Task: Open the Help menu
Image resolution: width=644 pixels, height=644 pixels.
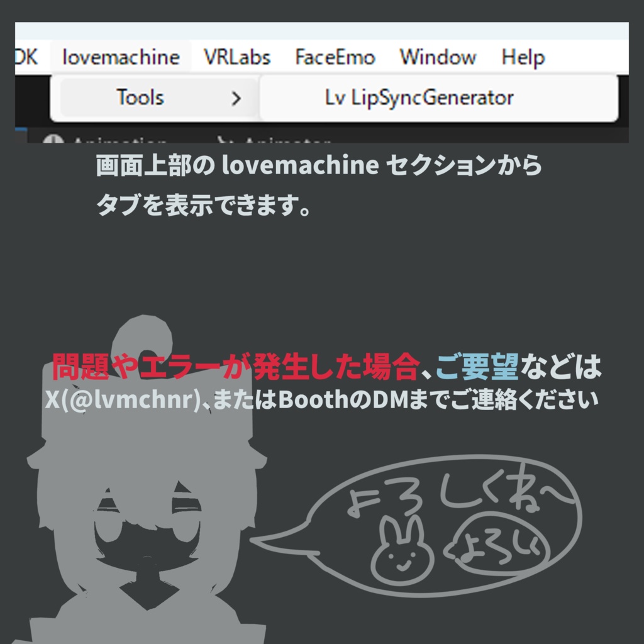Action: click(523, 57)
